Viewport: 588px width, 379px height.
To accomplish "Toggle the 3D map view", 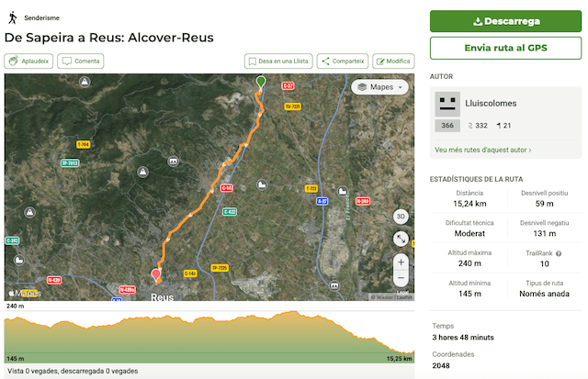I will [x=401, y=217].
